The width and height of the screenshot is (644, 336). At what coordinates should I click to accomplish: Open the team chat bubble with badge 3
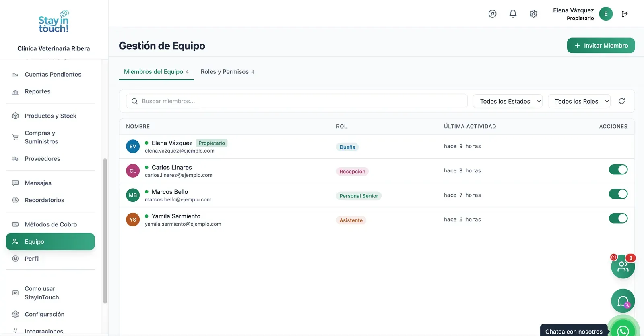623,266
